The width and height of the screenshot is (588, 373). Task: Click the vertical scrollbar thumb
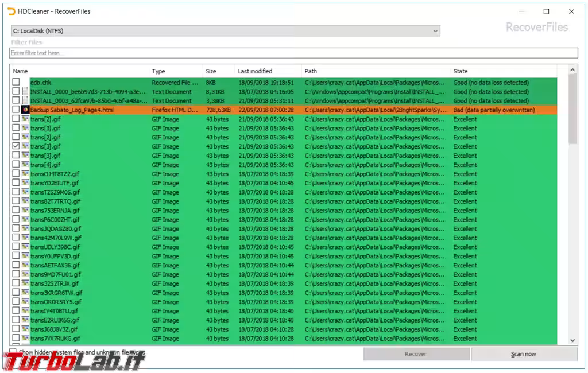[x=572, y=109]
